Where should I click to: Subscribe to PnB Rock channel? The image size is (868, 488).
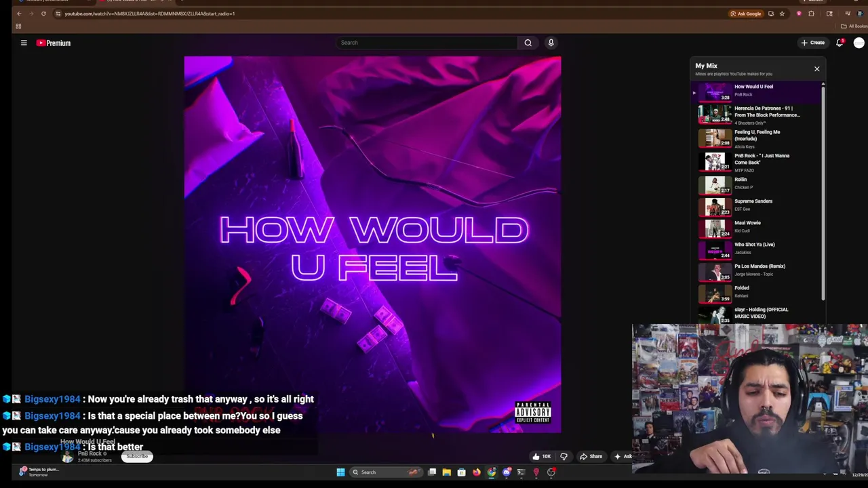(137, 456)
